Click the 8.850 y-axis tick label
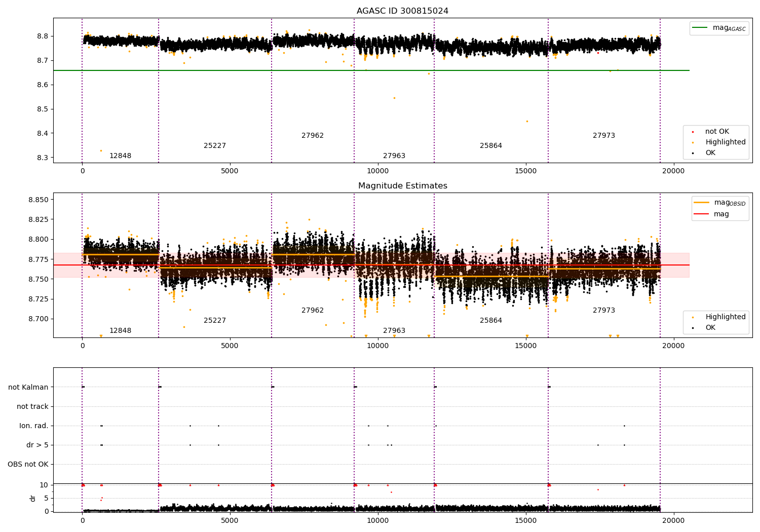Image resolution: width=760 pixels, height=532 pixels. click(38, 200)
